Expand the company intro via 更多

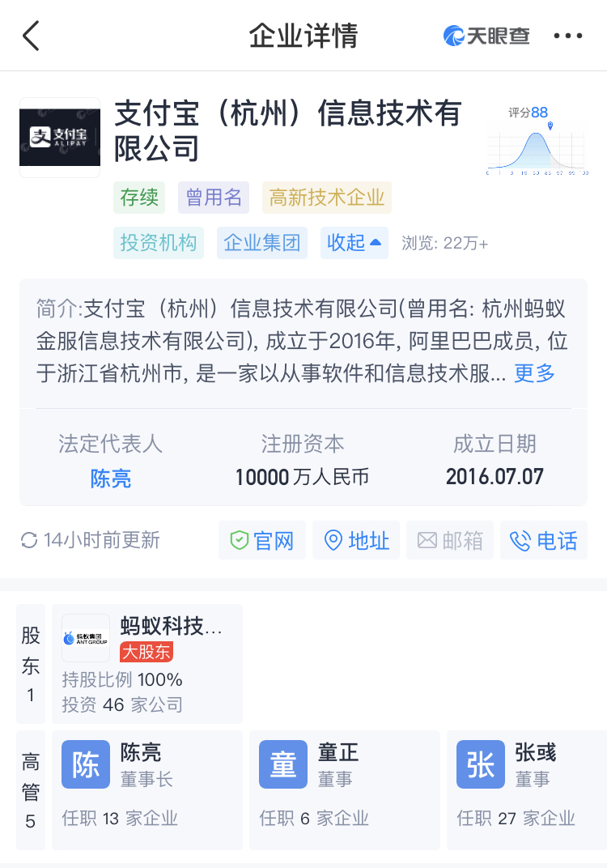point(534,373)
